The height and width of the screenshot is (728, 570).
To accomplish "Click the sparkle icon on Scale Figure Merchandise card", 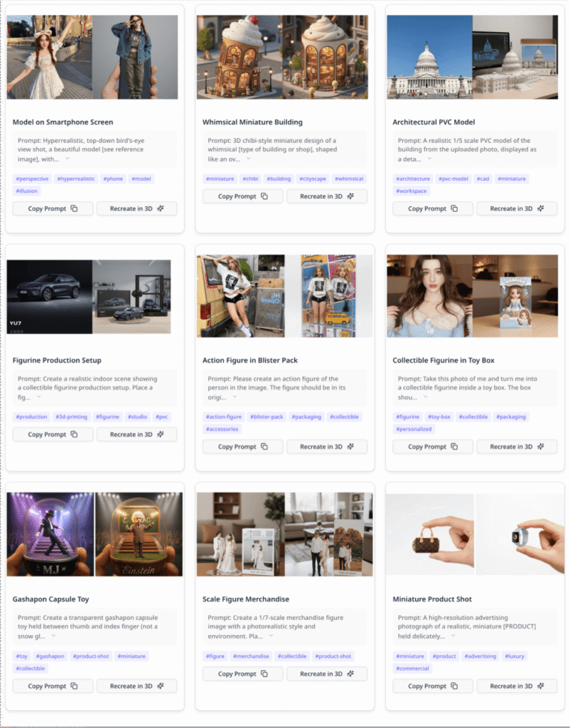I will coord(350,674).
